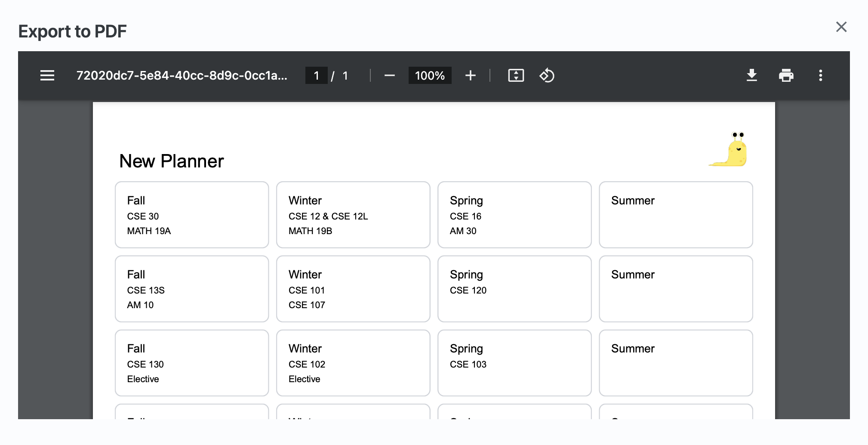
Task: Click the MATH 19A course entry
Action: point(149,231)
